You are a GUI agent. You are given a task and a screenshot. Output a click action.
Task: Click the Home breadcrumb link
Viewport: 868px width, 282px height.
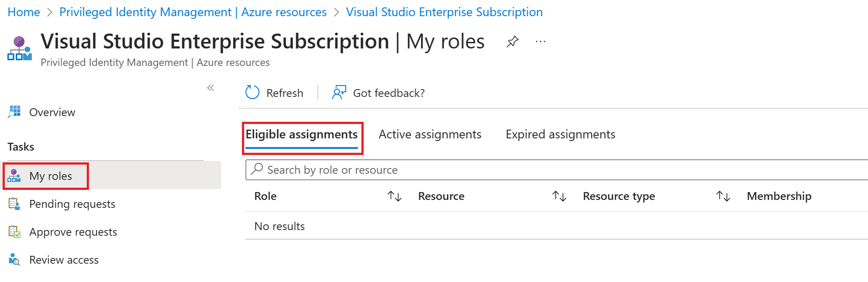24,12
